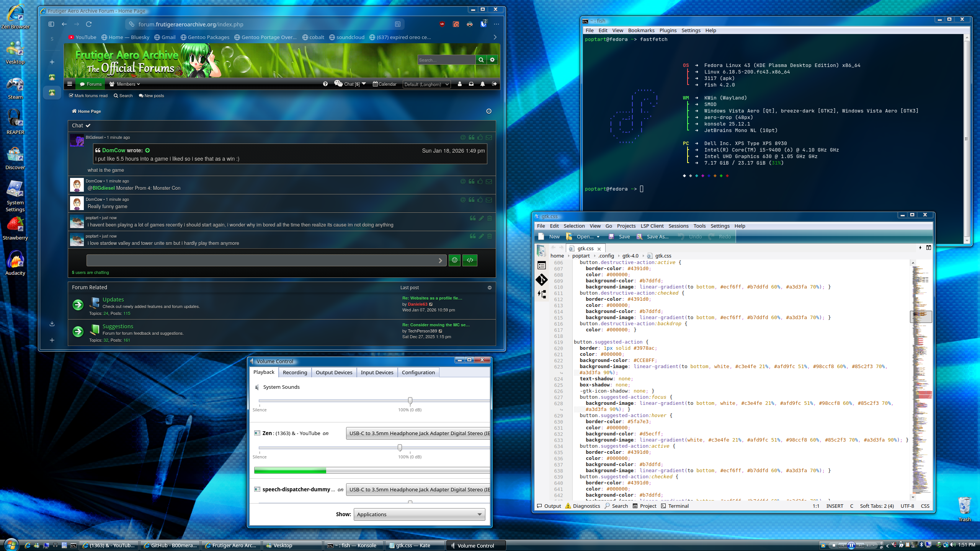The height and width of the screenshot is (551, 980).
Task: Open the Chat [5] dropdown in navbar
Action: (x=350, y=84)
